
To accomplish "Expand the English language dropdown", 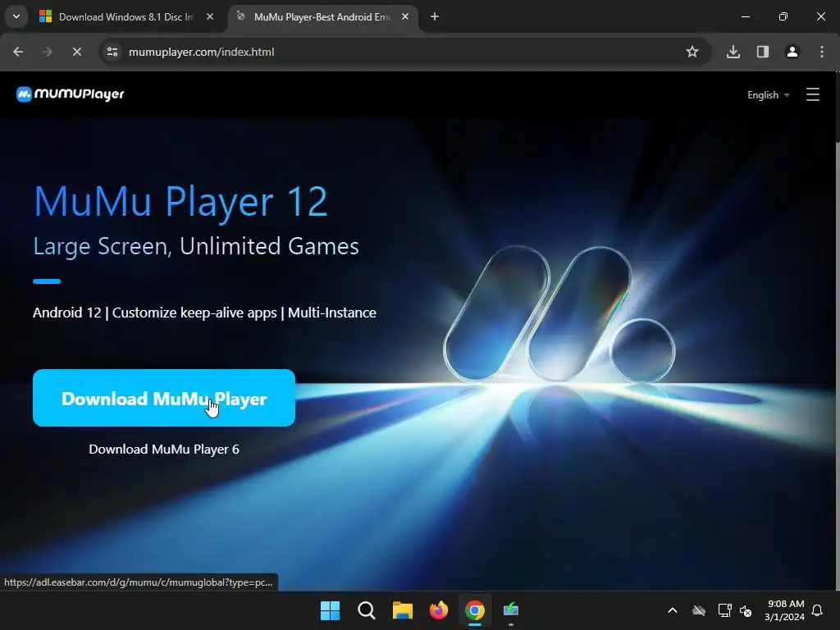I will coord(768,95).
